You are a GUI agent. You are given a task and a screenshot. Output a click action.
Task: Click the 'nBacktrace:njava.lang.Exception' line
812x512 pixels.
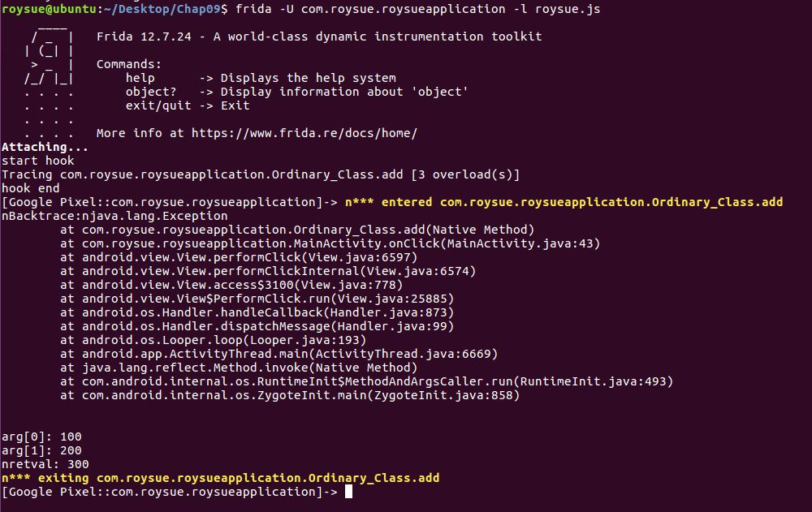pyautogui.click(x=114, y=216)
